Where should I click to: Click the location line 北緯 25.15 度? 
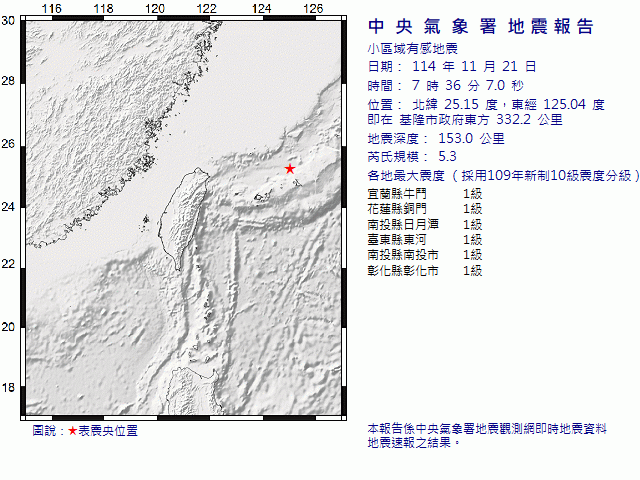coord(455,104)
